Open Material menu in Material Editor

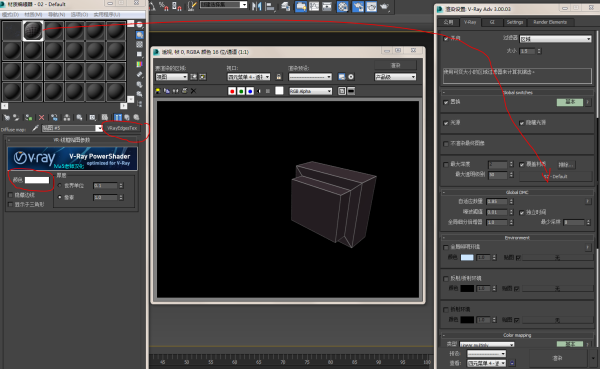[33, 15]
